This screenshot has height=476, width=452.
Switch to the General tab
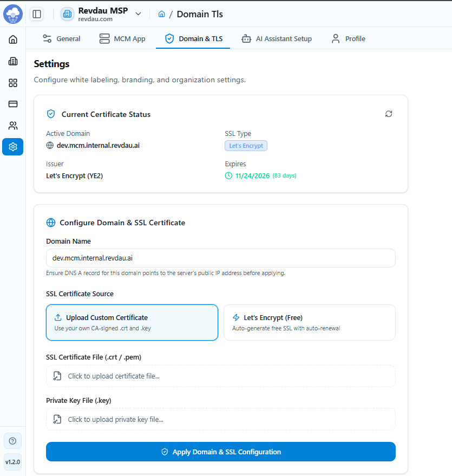[62, 39]
